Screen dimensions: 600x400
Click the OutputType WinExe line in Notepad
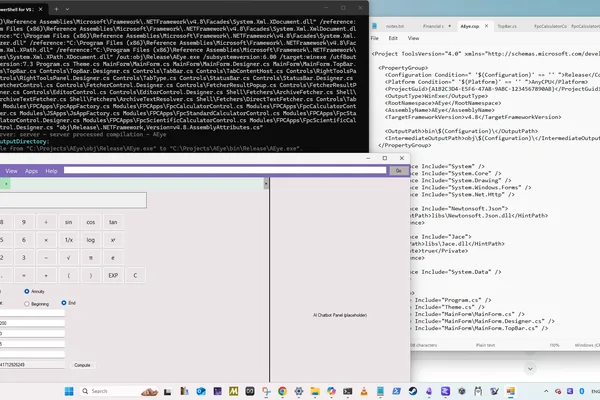(436, 96)
